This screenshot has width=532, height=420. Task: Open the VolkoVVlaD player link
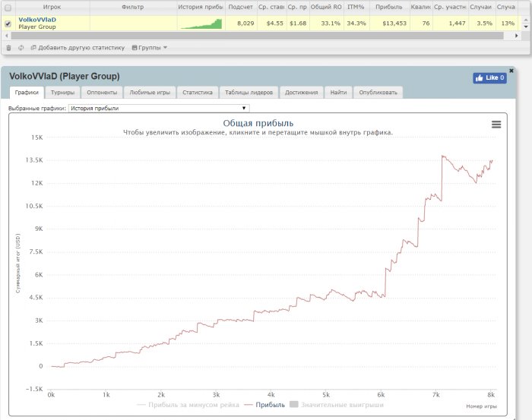(x=37, y=20)
